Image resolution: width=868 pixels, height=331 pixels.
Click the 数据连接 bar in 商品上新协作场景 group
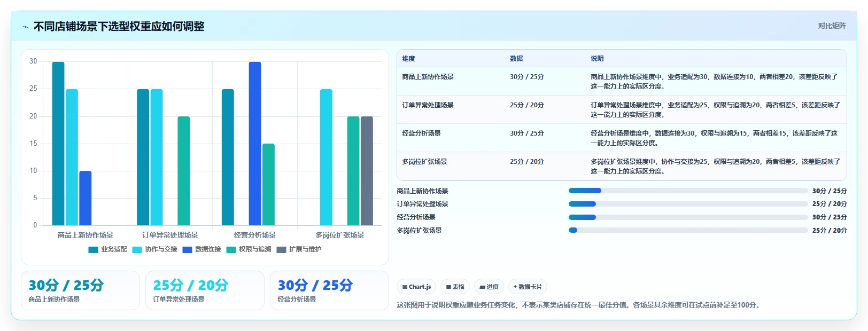click(x=86, y=198)
